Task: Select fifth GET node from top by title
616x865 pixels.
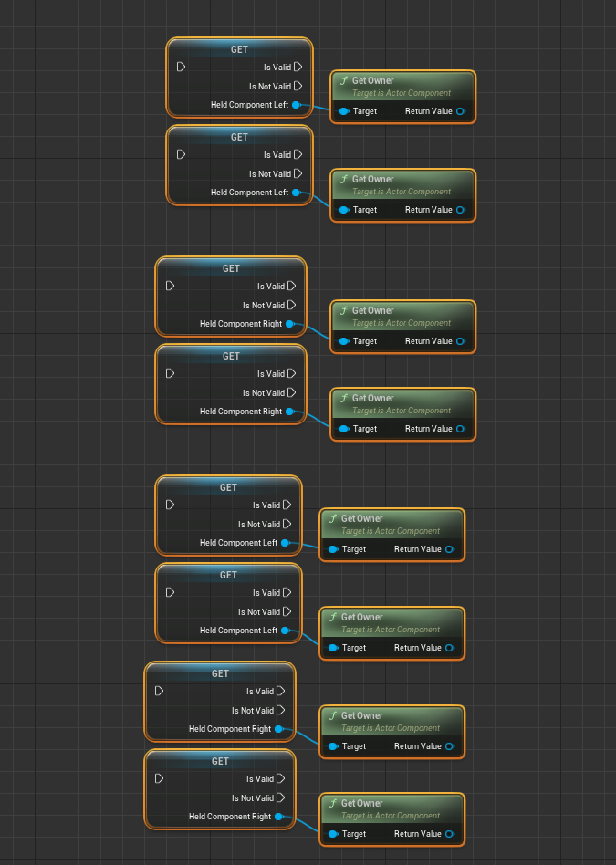Action: pyautogui.click(x=228, y=487)
